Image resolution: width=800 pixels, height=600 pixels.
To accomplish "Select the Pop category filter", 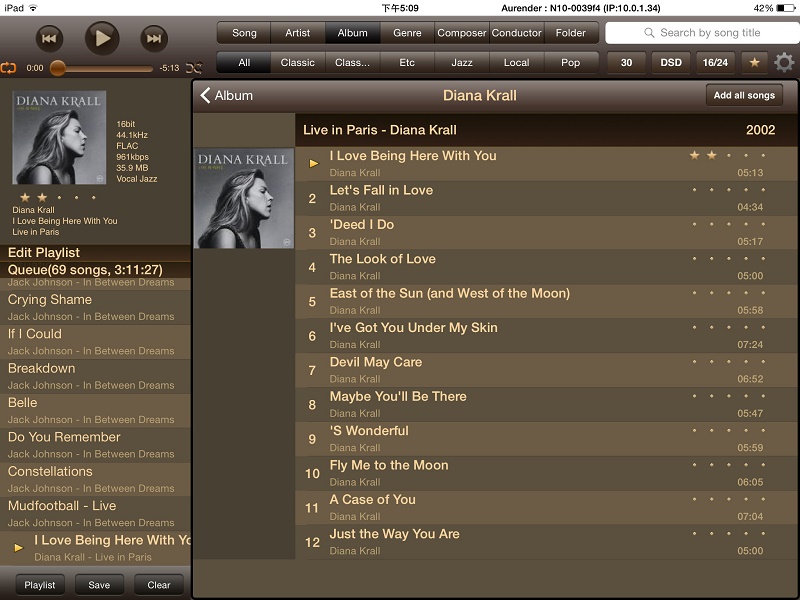I will (571, 63).
